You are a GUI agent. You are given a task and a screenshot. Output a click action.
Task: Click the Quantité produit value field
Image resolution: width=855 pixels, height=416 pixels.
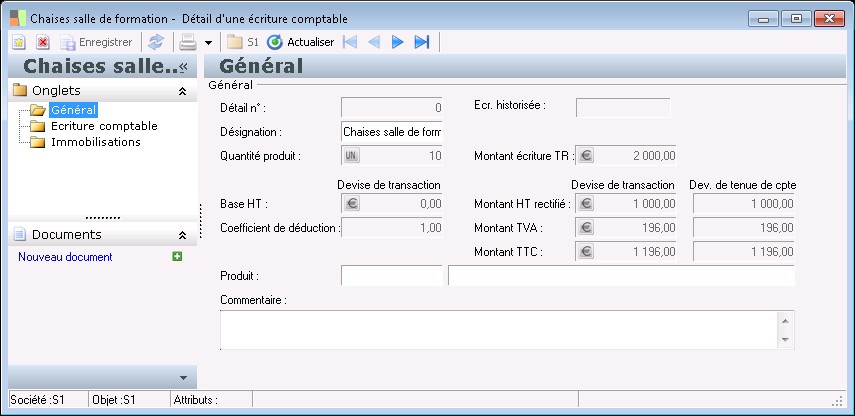click(x=402, y=156)
